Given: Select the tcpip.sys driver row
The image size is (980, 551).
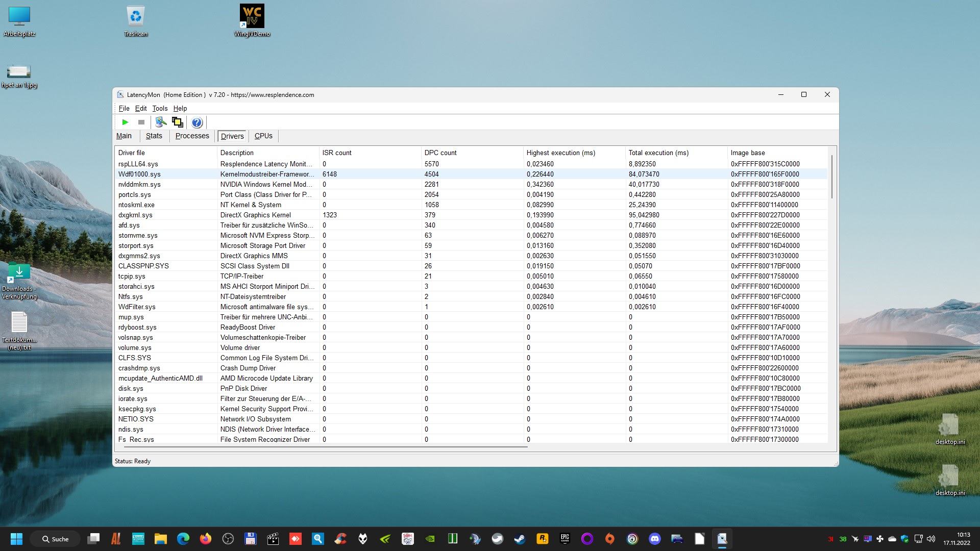Looking at the screenshot, I should point(472,276).
